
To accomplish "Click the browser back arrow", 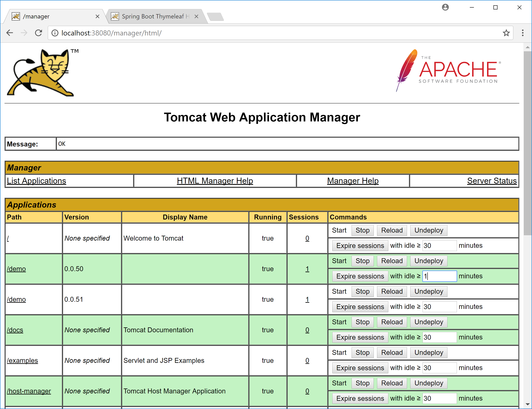I will tap(10, 33).
